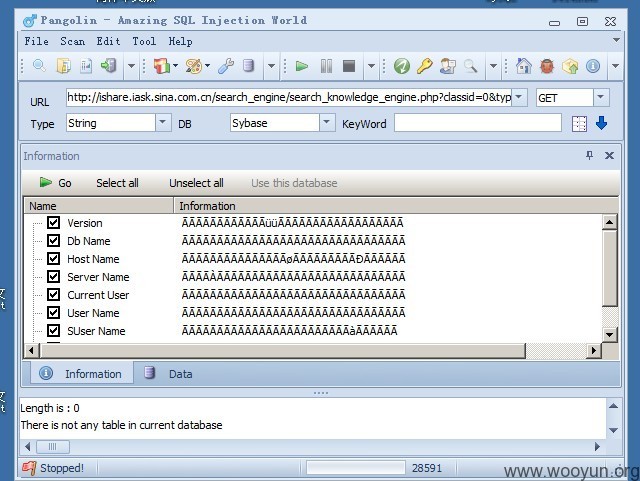Expand overflow arrow after database icon
The height and width of the screenshot is (481, 640).
(x=271, y=66)
